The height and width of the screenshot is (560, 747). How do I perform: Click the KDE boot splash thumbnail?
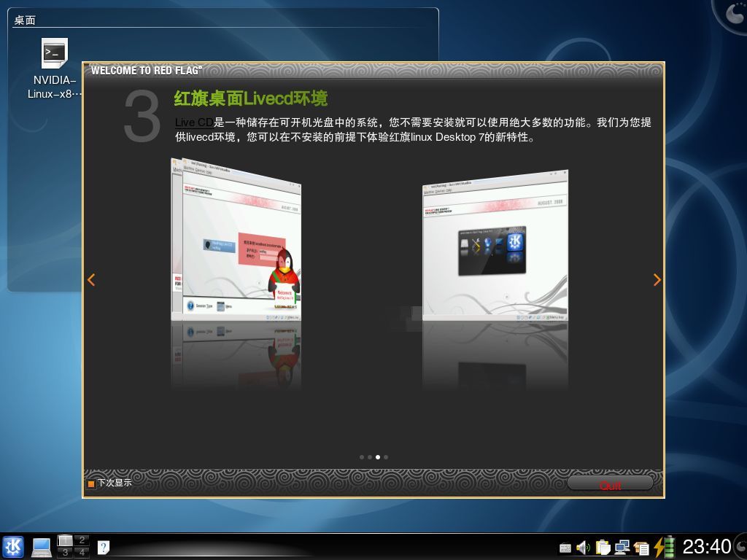(x=495, y=246)
